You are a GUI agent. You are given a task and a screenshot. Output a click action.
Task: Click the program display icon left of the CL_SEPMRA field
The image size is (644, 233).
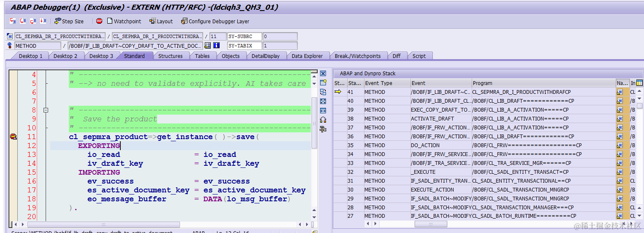coord(10,36)
